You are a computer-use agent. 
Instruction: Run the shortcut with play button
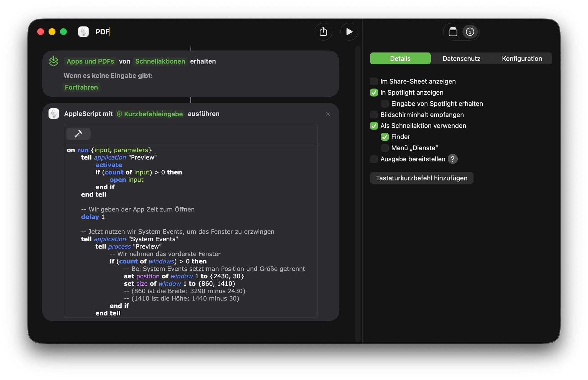349,31
